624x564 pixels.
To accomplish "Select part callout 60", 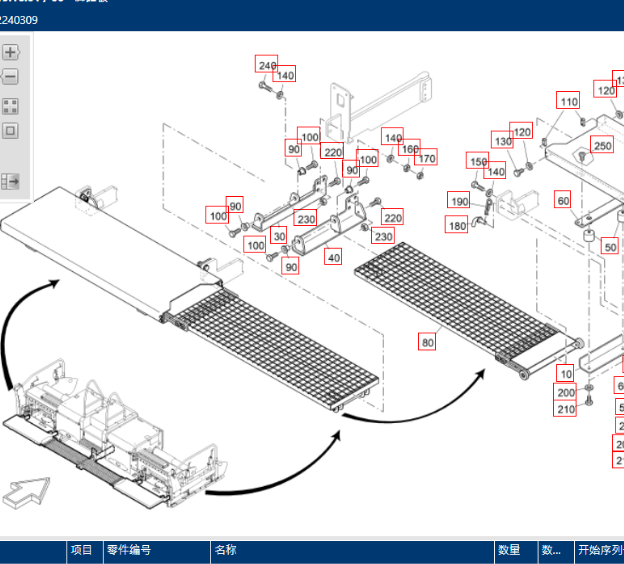I will 563,201.
